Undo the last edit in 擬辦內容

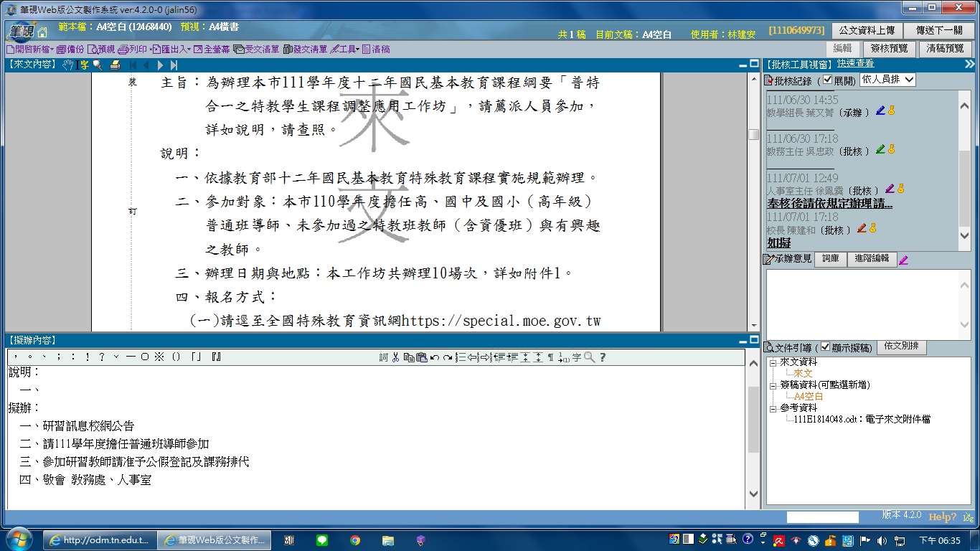[x=435, y=357]
